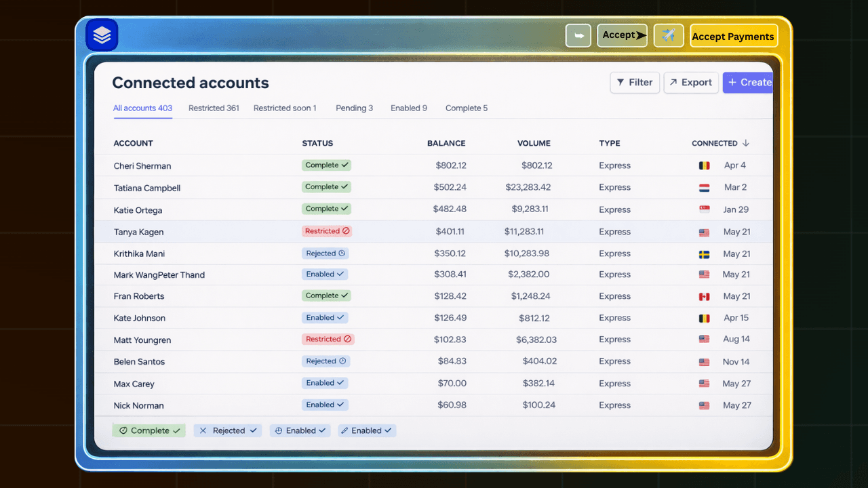868x488 pixels.
Task: Open the Pending 3 tab
Action: [x=354, y=108]
